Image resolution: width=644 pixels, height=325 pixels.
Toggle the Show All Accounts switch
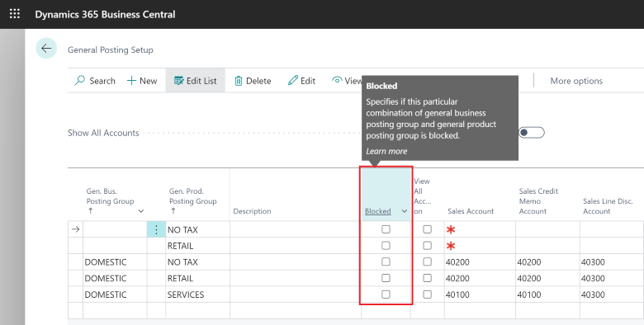pos(532,133)
